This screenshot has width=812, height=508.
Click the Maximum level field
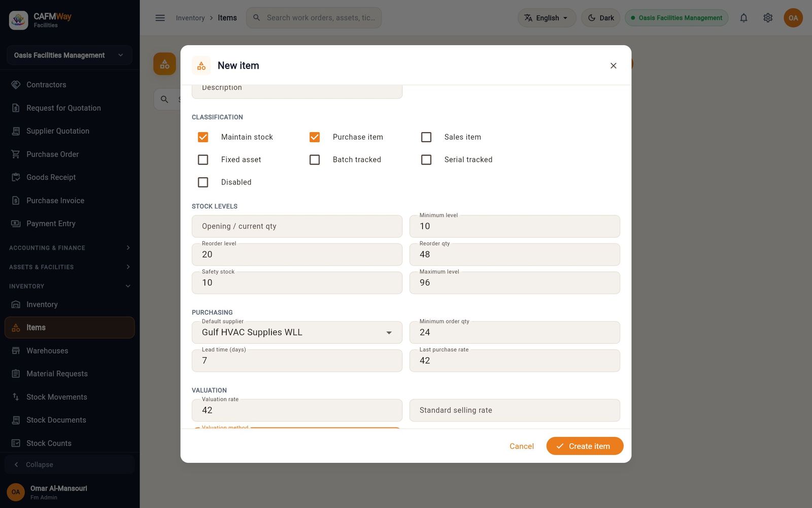coord(515,283)
